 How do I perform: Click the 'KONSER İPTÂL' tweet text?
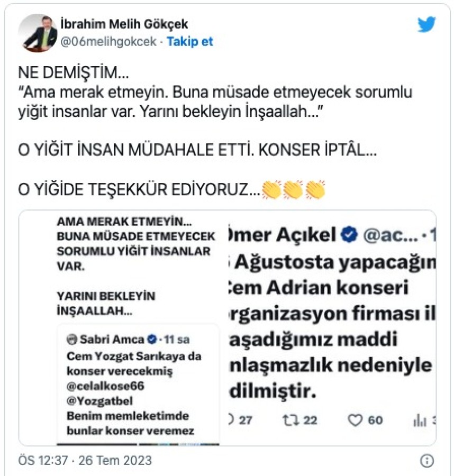317,150
